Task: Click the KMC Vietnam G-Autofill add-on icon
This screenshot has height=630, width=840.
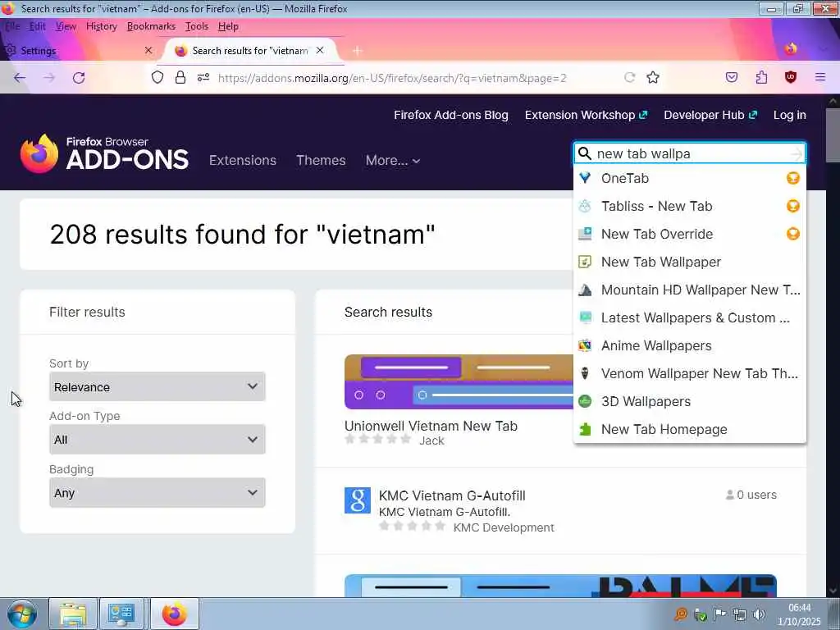Action: [x=358, y=500]
